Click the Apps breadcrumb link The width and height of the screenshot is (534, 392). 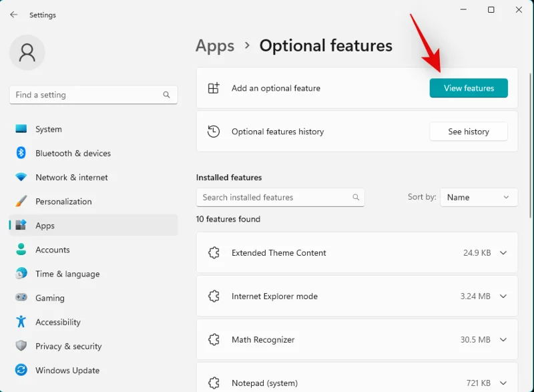215,45
